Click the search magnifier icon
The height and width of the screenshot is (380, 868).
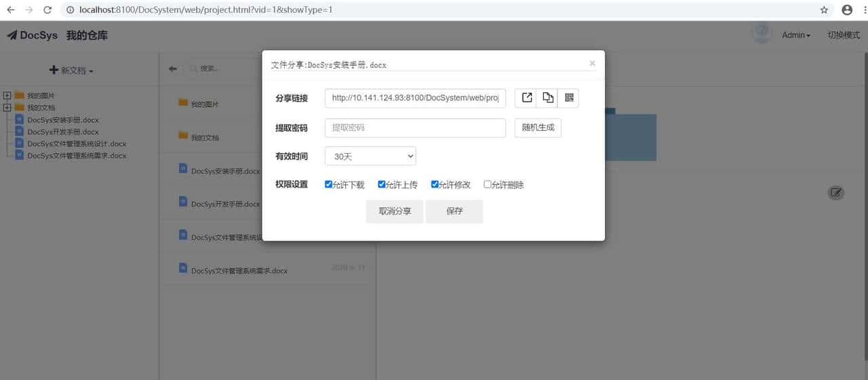tap(194, 68)
